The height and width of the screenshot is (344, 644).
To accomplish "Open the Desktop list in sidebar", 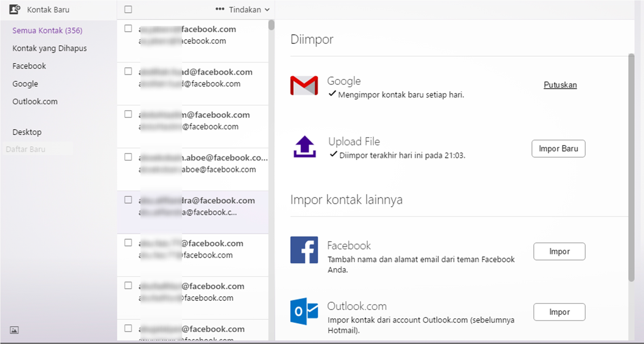I will [x=27, y=132].
